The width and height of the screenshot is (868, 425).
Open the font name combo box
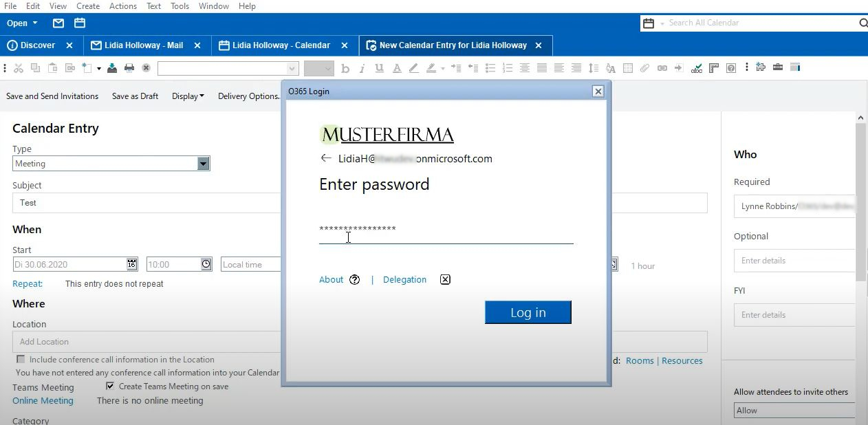[228, 68]
